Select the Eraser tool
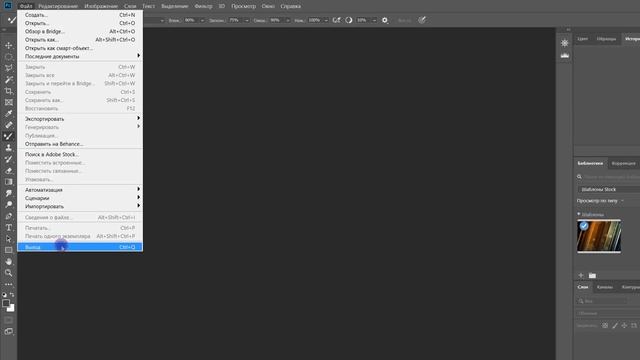The image size is (640, 360). point(9,171)
